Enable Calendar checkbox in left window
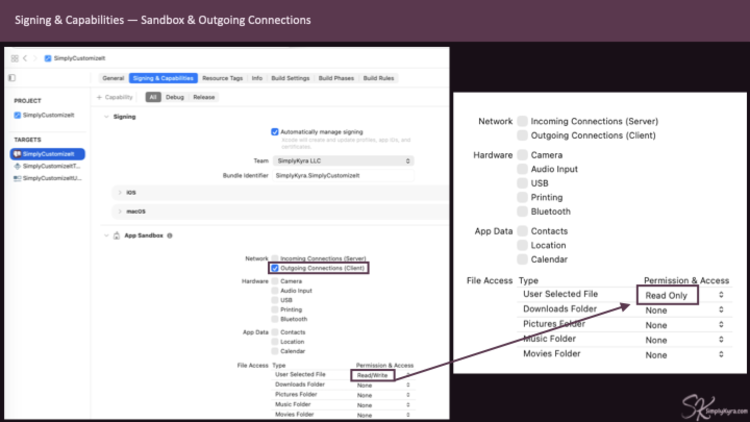750x422 pixels. (275, 351)
